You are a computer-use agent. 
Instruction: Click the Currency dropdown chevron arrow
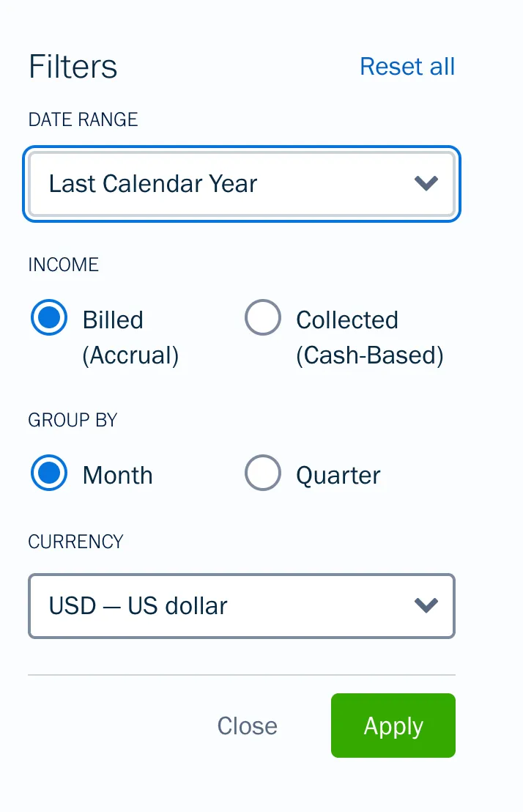coord(426,605)
